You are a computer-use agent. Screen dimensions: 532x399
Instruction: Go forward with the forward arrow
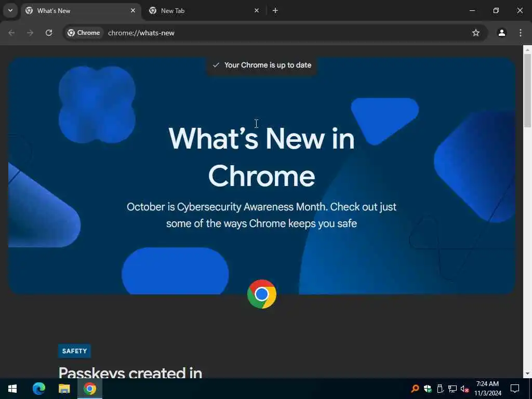[30, 33]
